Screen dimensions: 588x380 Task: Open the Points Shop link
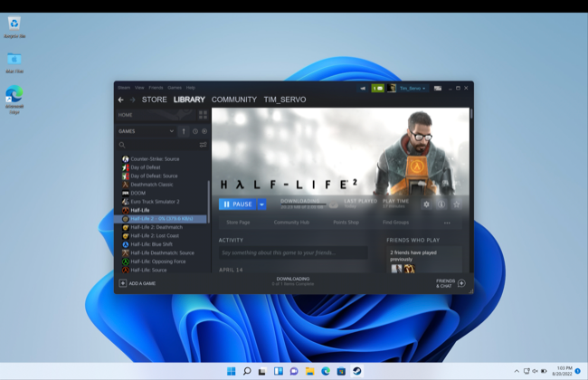click(x=346, y=223)
